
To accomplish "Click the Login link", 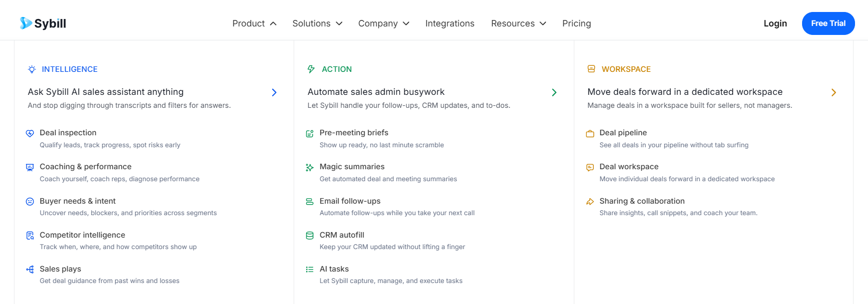I will click(775, 23).
